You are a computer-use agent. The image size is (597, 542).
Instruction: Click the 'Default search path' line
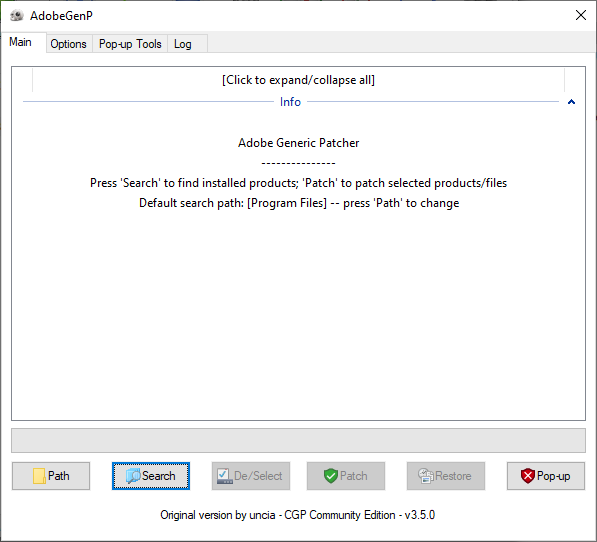pyautogui.click(x=299, y=203)
